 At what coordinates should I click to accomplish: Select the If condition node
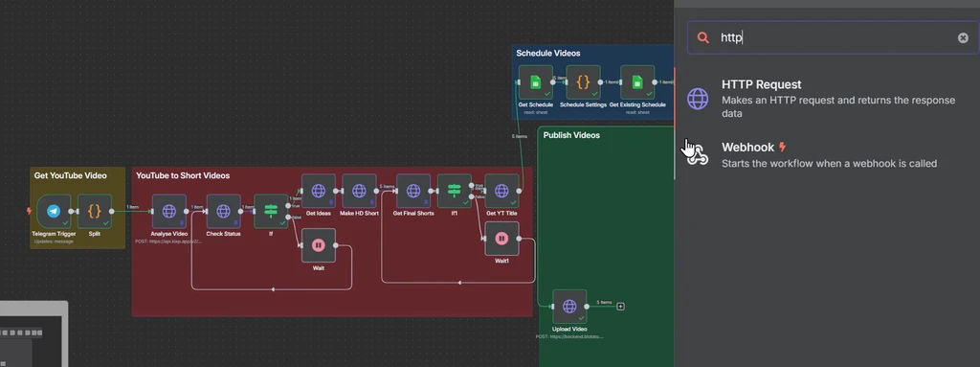pos(271,211)
